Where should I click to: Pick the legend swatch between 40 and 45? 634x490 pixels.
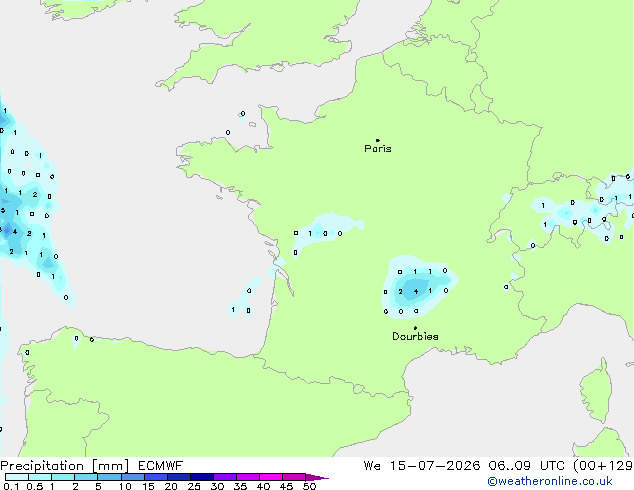[271, 477]
